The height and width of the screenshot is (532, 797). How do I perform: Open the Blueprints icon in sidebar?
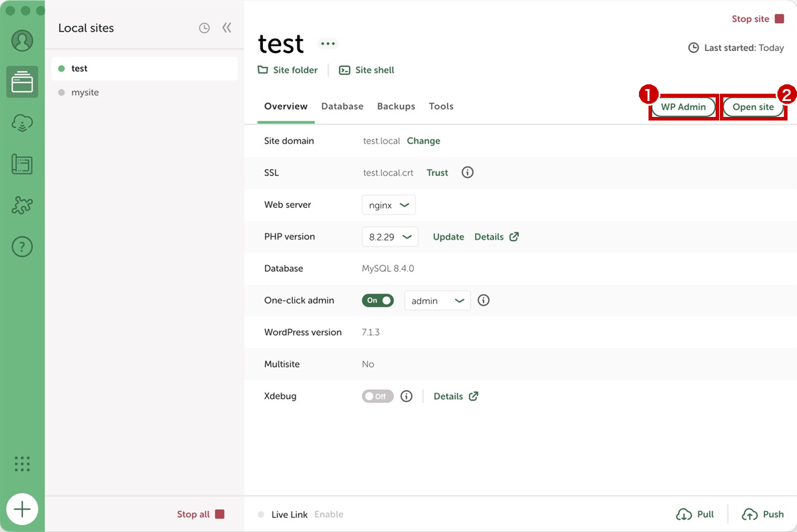tap(23, 164)
